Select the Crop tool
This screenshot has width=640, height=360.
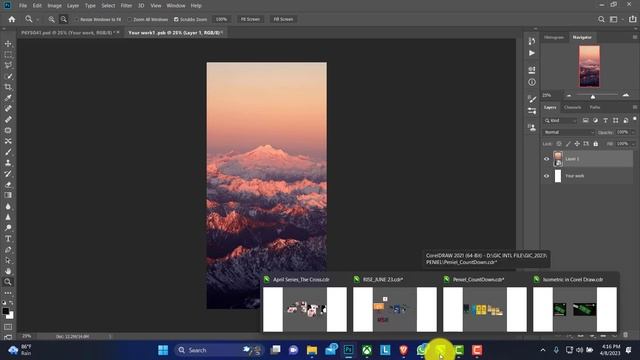[8, 87]
